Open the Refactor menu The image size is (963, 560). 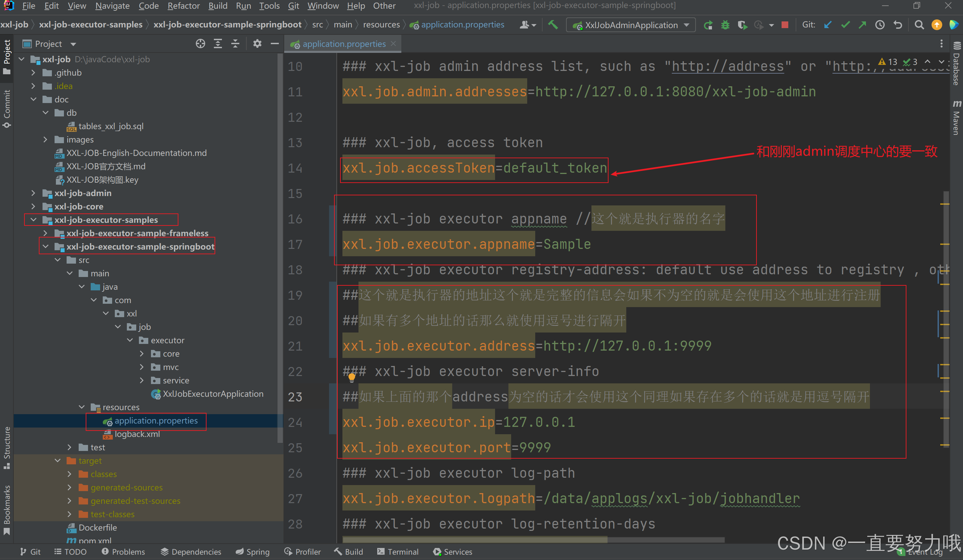[183, 6]
